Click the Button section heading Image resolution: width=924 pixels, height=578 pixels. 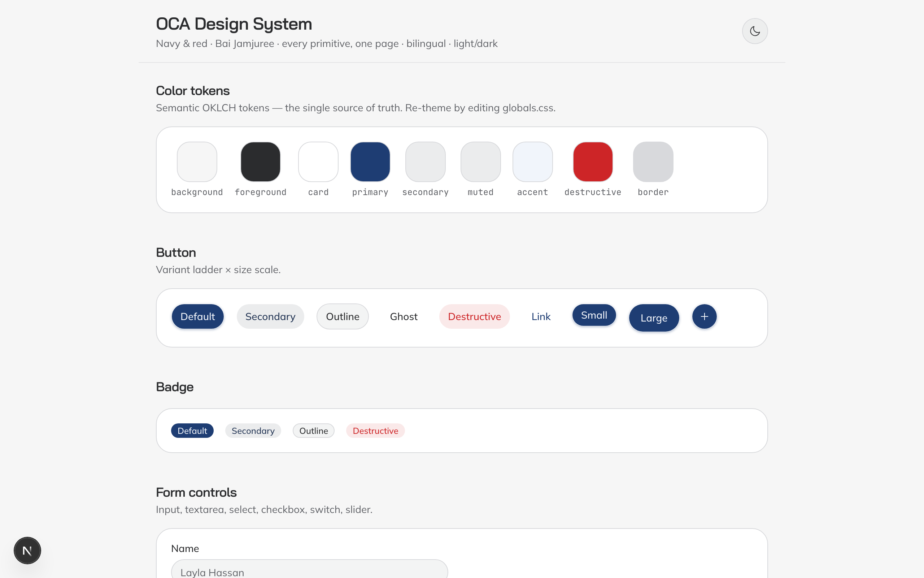(x=176, y=252)
